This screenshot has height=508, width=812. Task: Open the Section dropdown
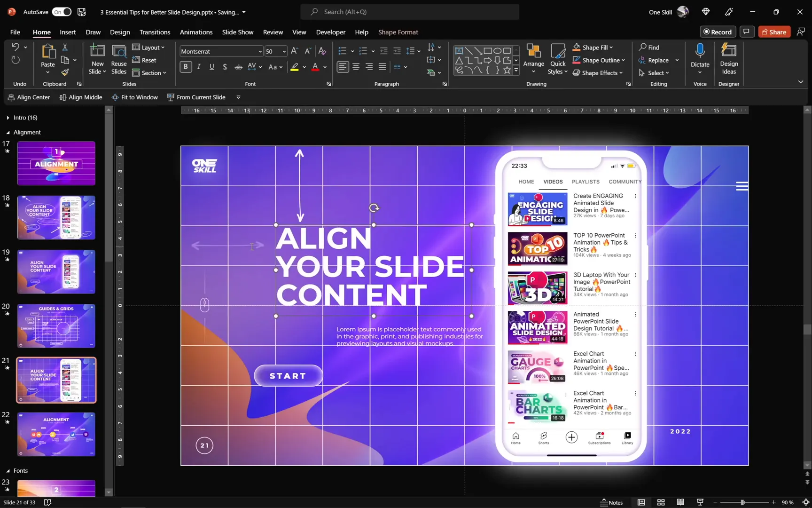[x=149, y=72]
